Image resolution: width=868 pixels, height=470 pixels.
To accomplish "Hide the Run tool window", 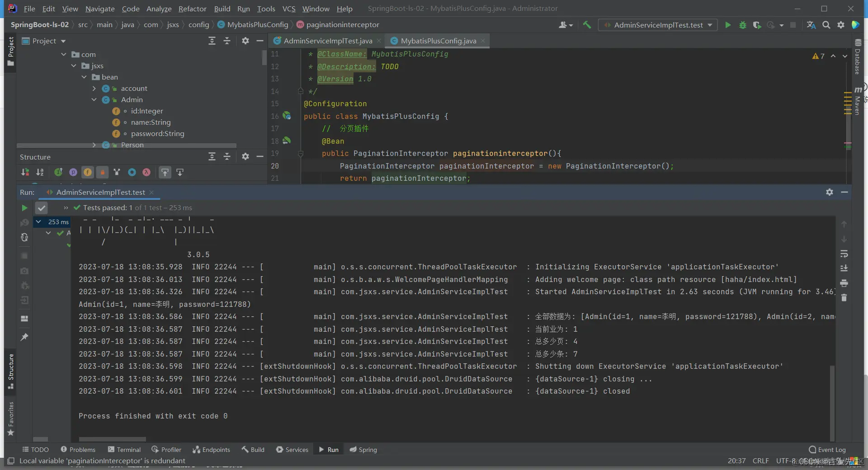I will [x=844, y=192].
